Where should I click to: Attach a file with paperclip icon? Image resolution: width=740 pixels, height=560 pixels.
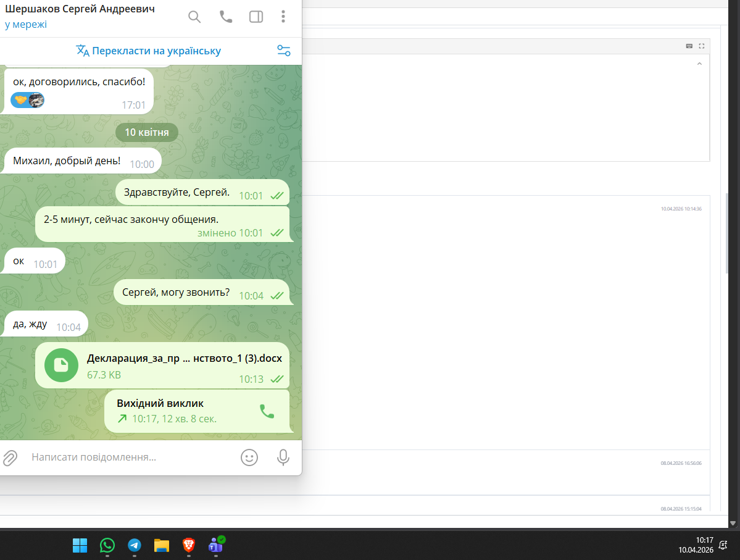(x=10, y=458)
